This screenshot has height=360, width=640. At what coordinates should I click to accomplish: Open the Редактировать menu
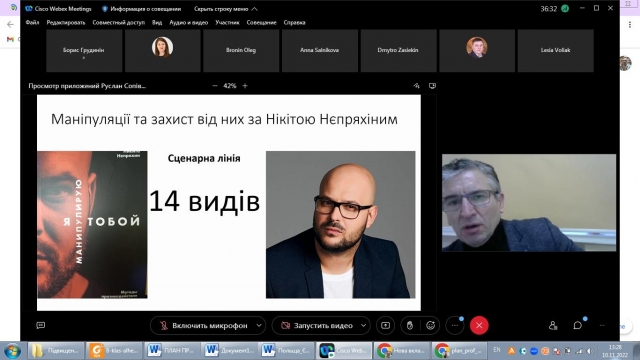point(66,22)
